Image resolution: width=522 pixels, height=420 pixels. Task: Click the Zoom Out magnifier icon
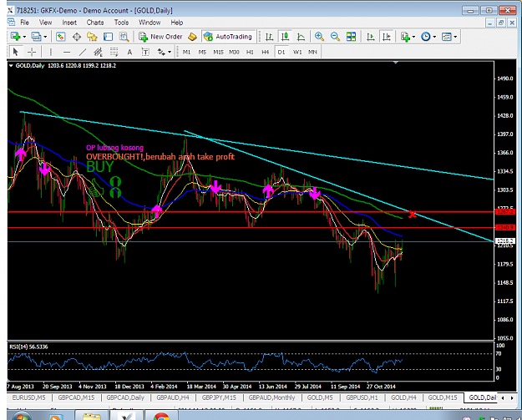[x=335, y=37]
